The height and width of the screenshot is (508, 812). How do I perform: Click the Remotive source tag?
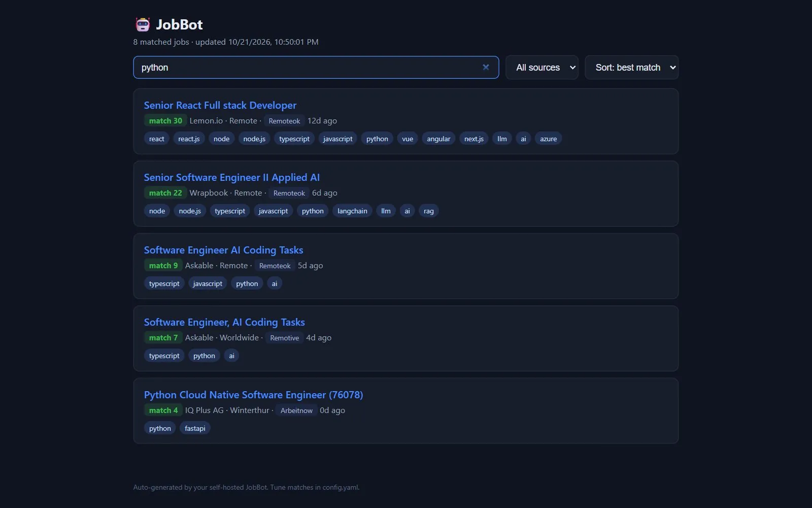284,338
